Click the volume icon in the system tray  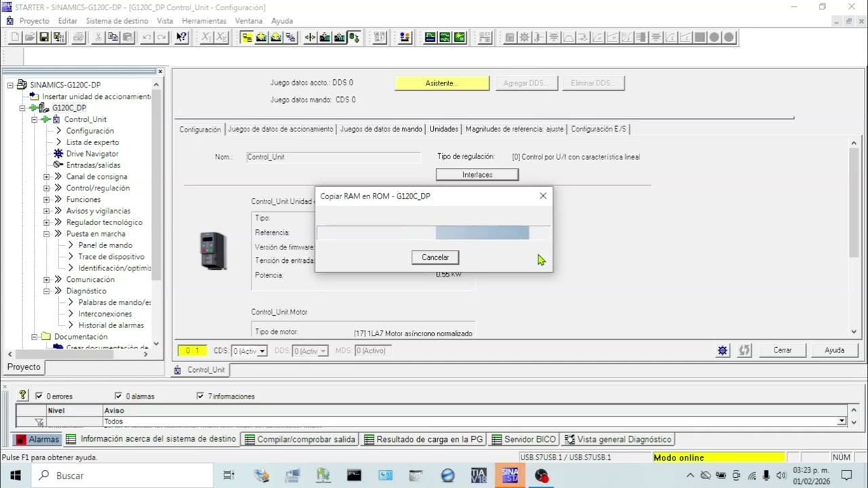[781, 476]
